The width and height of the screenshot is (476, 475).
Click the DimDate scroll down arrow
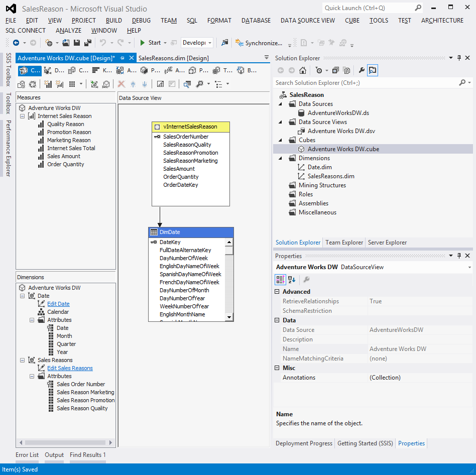(229, 317)
